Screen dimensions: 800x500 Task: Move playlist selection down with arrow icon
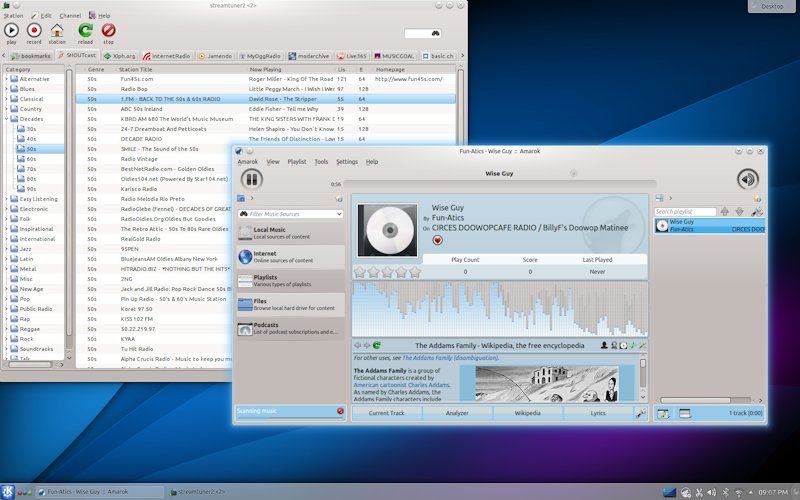click(x=739, y=211)
